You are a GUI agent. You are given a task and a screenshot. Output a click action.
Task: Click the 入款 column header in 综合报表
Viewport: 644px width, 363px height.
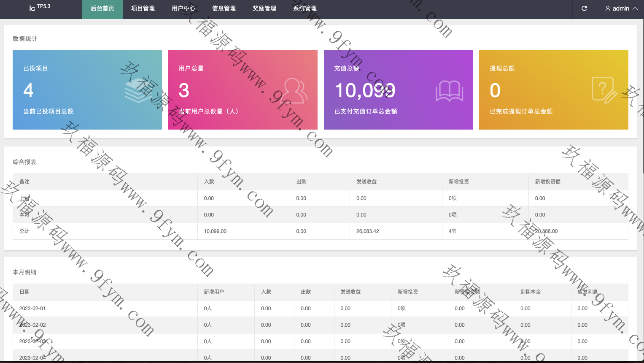point(209,182)
